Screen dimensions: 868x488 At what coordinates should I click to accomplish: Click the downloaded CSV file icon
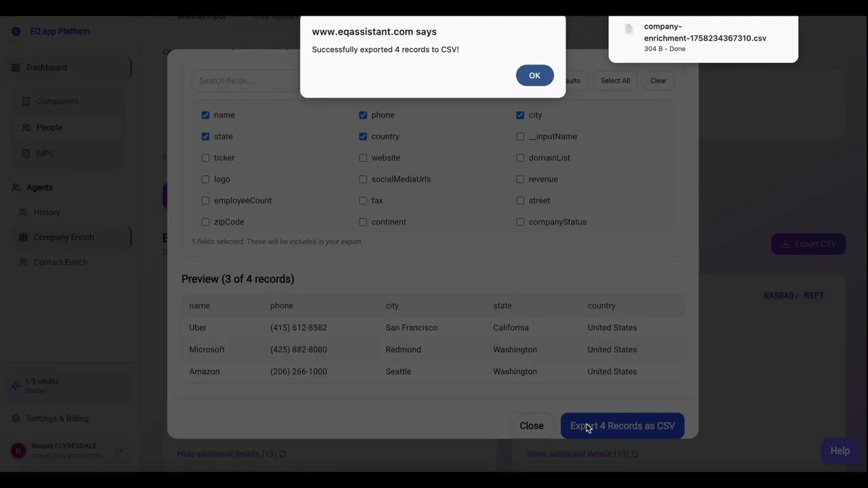(629, 30)
